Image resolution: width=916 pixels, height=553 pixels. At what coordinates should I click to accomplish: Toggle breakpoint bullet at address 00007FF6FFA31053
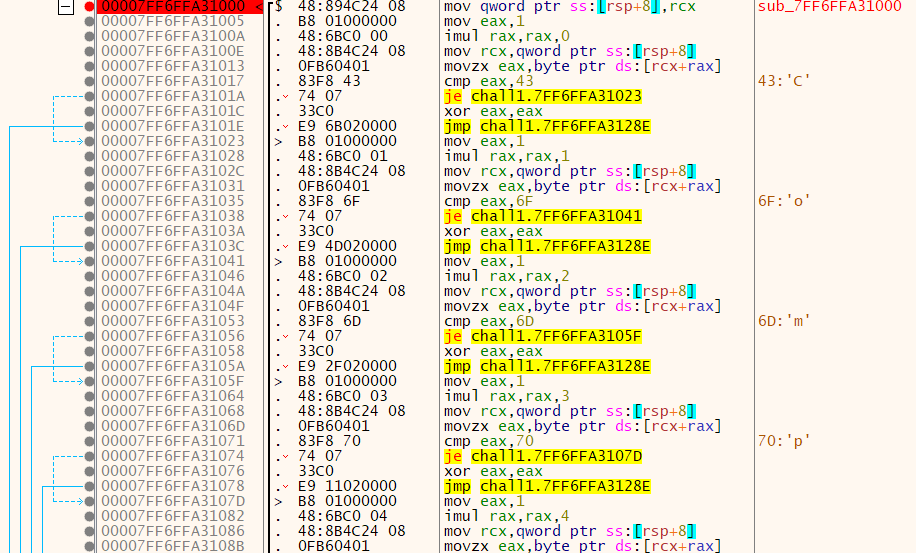89,321
